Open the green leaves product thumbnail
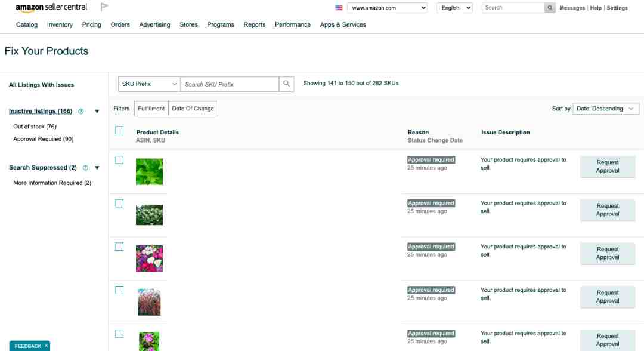The width and height of the screenshot is (644, 351). (149, 171)
